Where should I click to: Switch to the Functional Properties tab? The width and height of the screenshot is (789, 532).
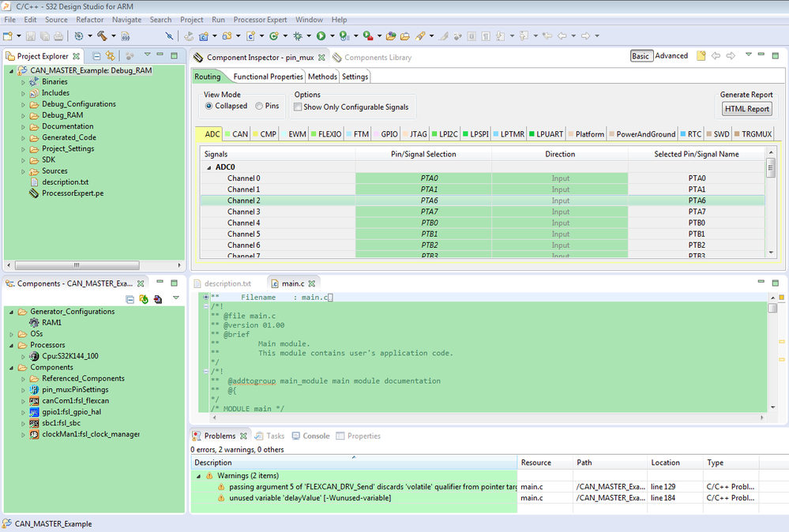(268, 77)
